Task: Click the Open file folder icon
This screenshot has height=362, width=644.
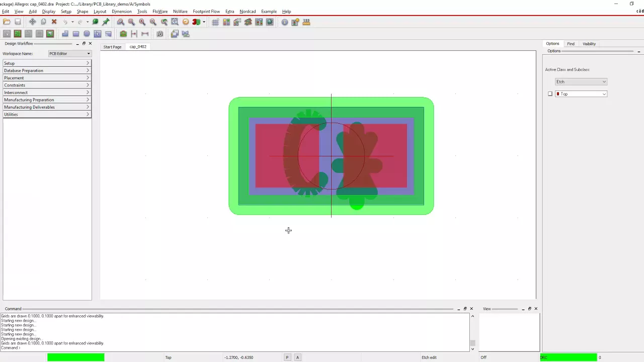Action: tap(7, 22)
